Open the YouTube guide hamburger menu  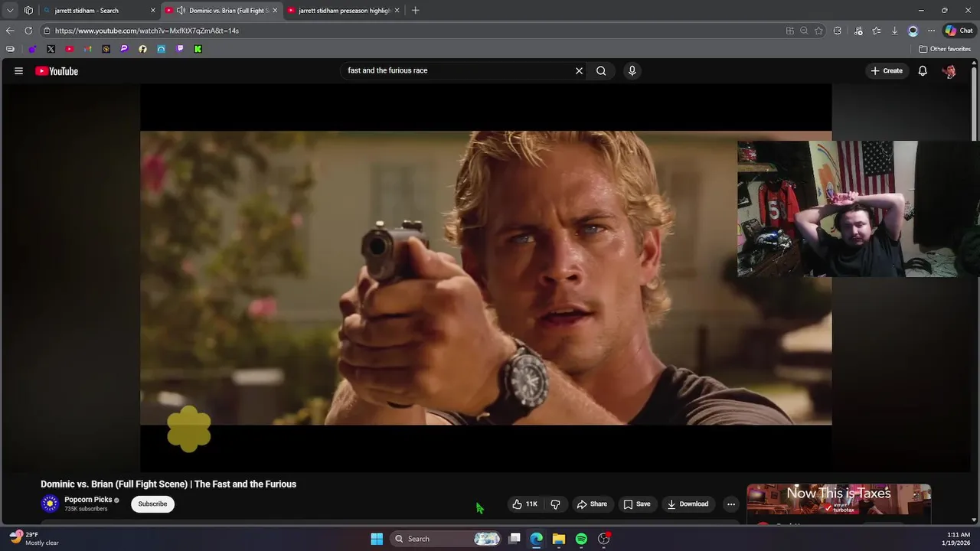point(18,70)
